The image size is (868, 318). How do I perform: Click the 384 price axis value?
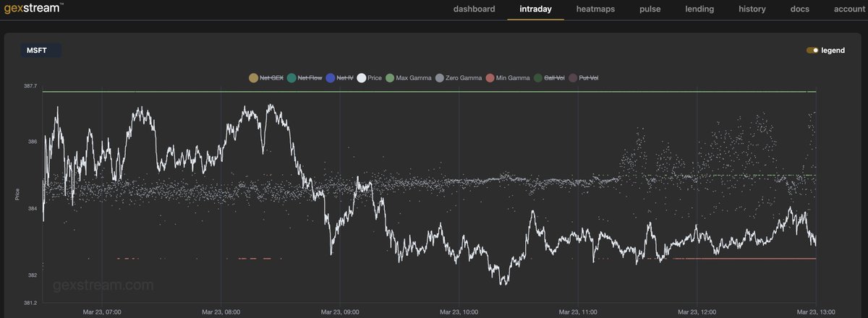33,209
